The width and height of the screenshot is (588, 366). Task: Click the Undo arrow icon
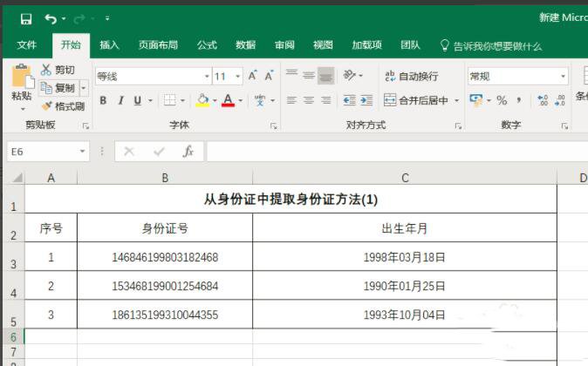pos(51,18)
